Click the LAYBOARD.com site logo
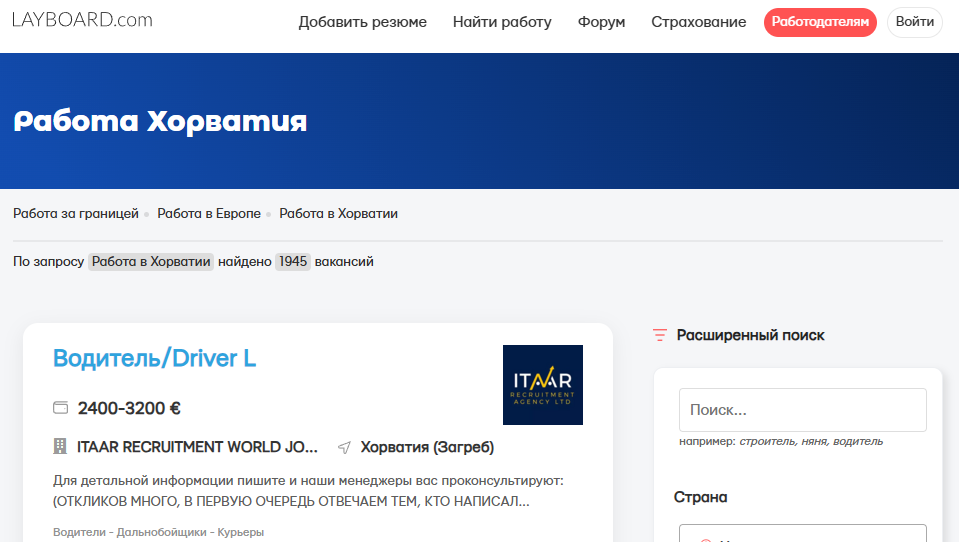The width and height of the screenshot is (959, 542). tap(82, 20)
